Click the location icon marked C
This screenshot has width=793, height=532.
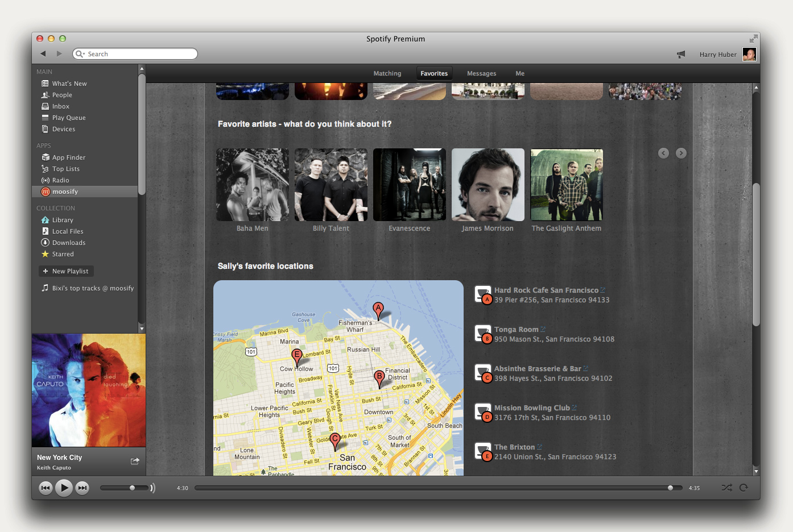(x=483, y=373)
